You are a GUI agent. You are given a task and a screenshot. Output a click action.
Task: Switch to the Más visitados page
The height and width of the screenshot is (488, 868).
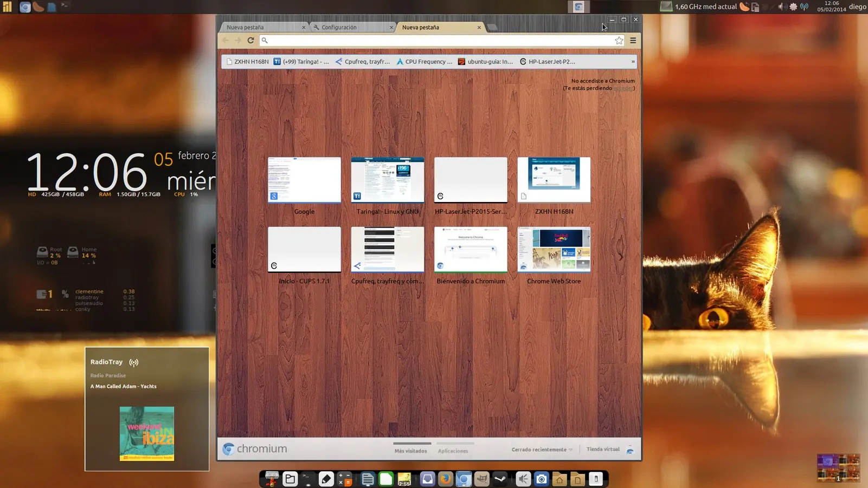(x=410, y=451)
